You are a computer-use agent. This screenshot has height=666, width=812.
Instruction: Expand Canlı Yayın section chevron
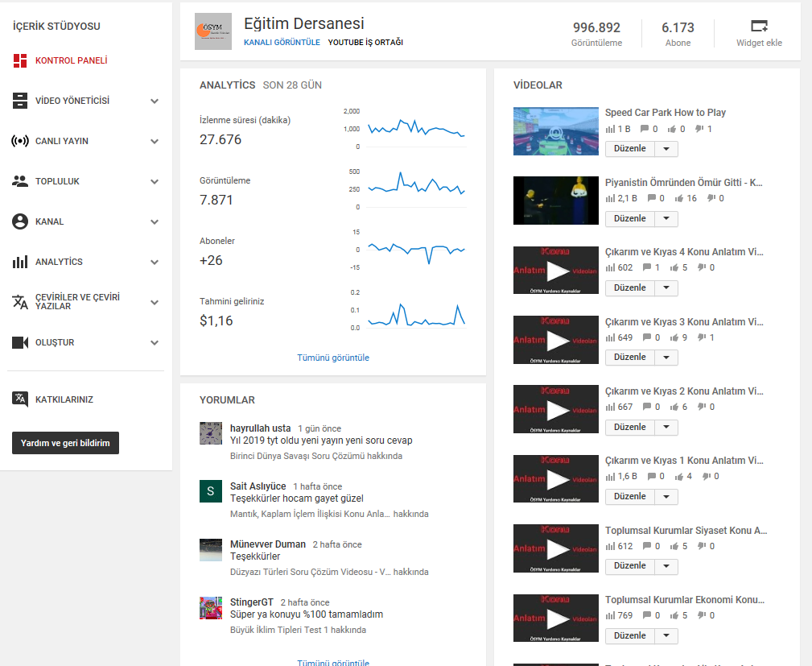[155, 142]
